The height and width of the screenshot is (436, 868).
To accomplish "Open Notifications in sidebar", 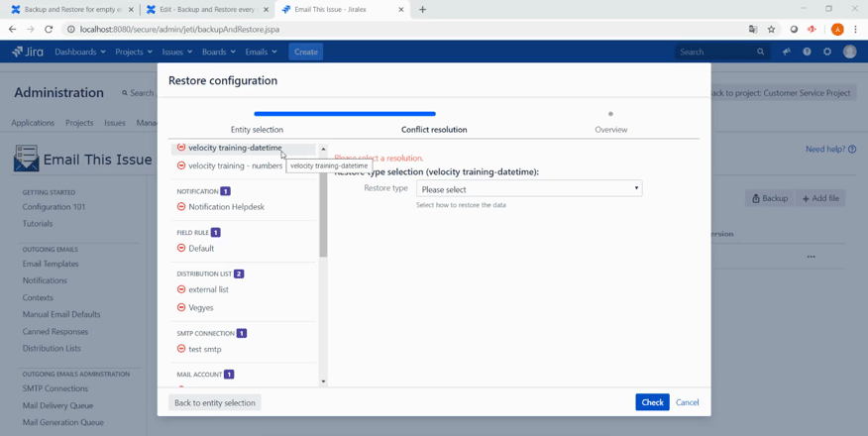I will [45, 280].
